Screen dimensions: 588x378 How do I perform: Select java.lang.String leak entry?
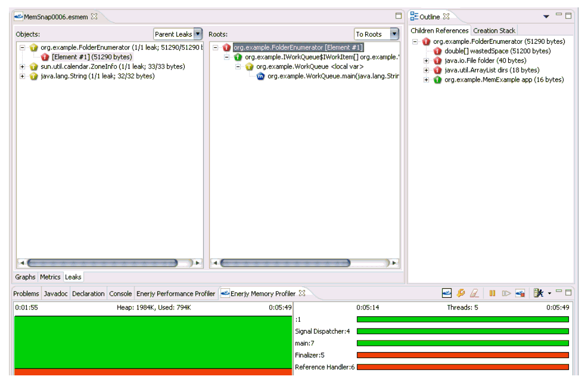tap(97, 76)
